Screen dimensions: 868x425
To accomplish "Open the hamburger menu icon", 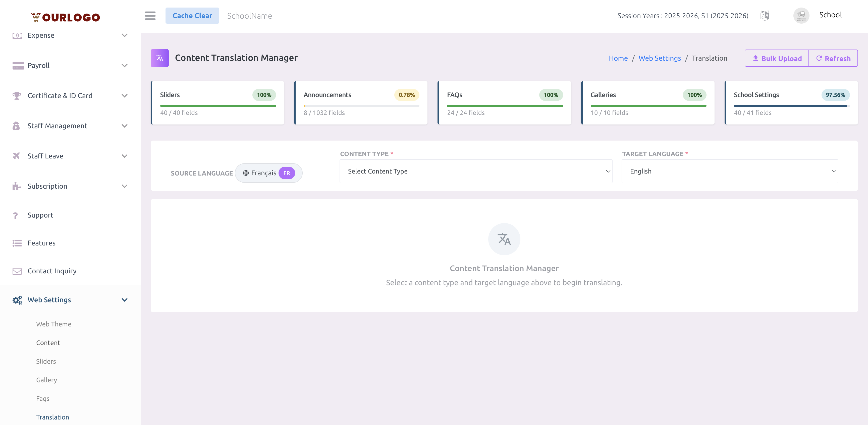I will point(150,16).
